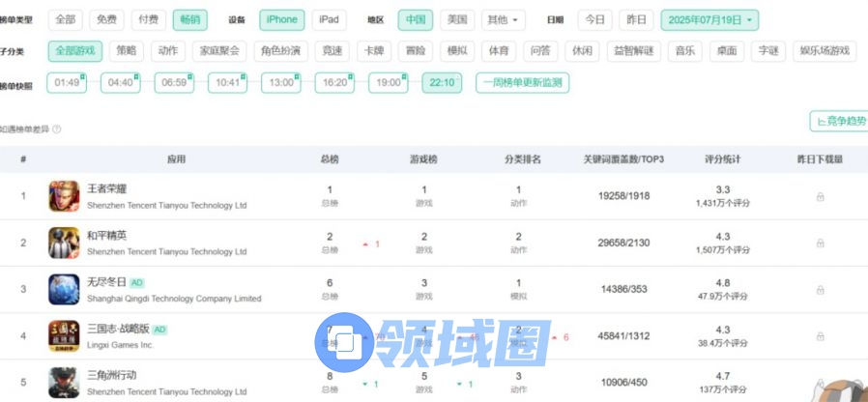Switch device filter to iPad
This screenshot has height=402, width=868.
329,19
